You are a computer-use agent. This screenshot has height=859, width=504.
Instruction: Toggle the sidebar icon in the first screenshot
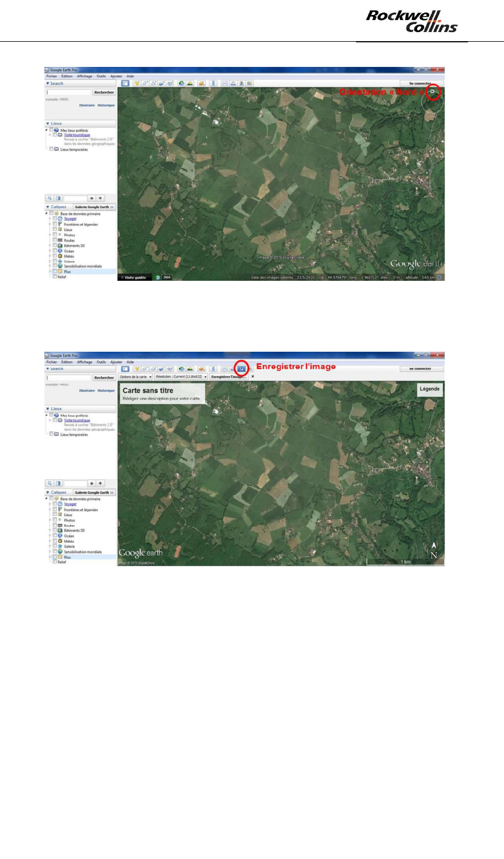pos(125,83)
